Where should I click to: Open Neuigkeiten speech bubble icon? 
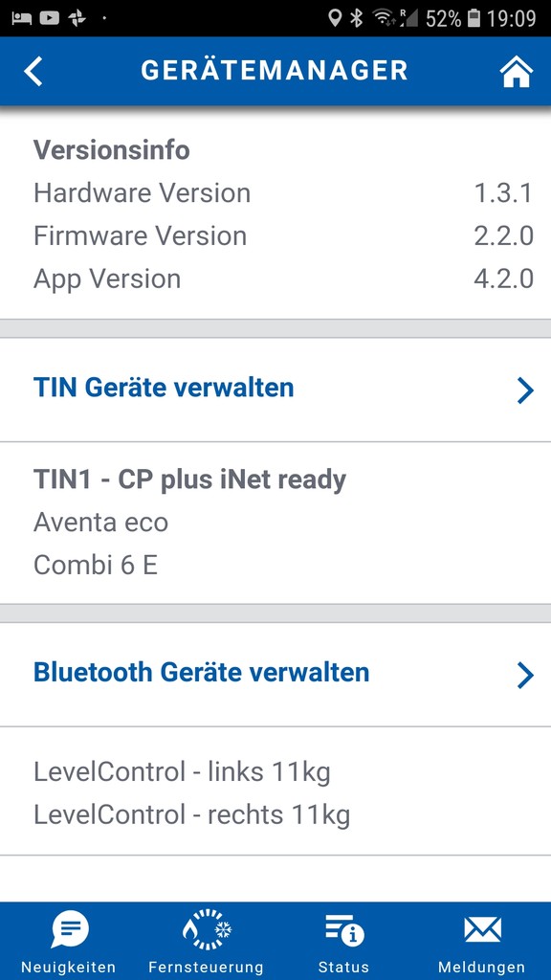coord(69,930)
